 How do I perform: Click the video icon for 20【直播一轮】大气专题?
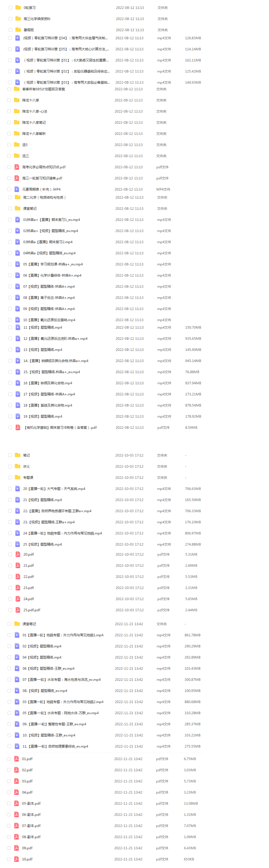click(x=18, y=489)
